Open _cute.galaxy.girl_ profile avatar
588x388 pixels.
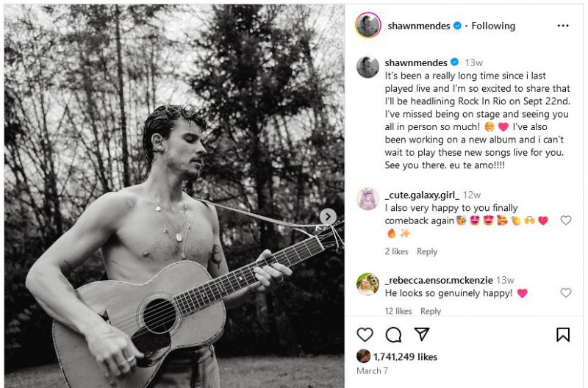(x=367, y=199)
